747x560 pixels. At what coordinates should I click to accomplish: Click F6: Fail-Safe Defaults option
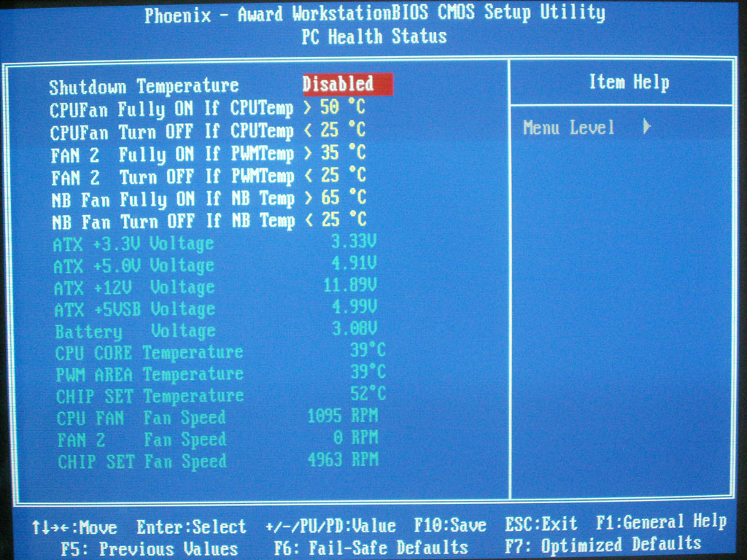(371, 547)
